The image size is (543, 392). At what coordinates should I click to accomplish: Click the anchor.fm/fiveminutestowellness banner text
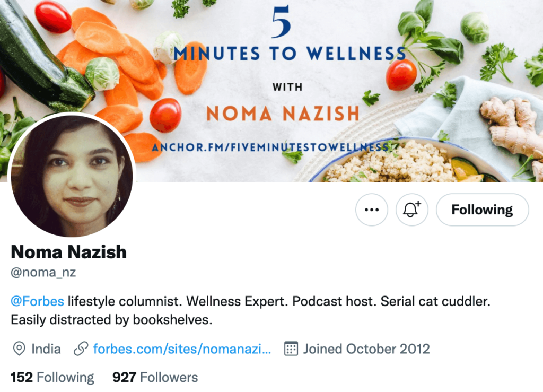coord(270,147)
